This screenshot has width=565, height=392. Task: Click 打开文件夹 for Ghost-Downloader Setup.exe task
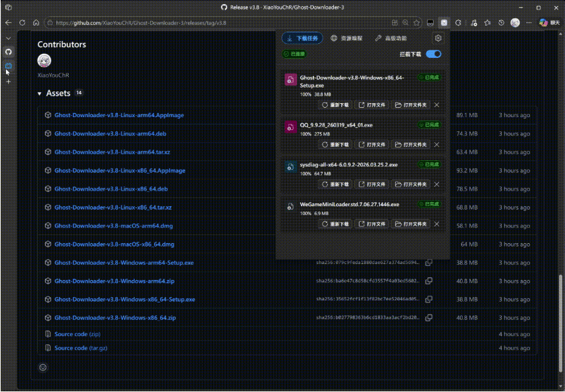click(411, 105)
